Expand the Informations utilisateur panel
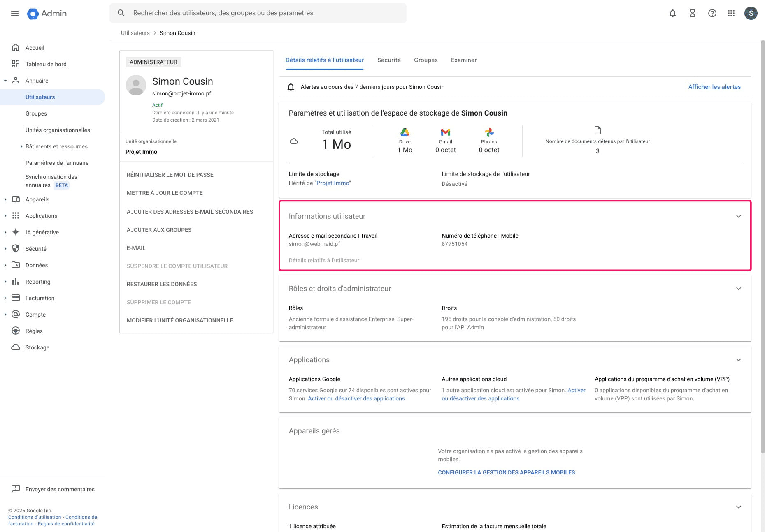 pyautogui.click(x=739, y=216)
